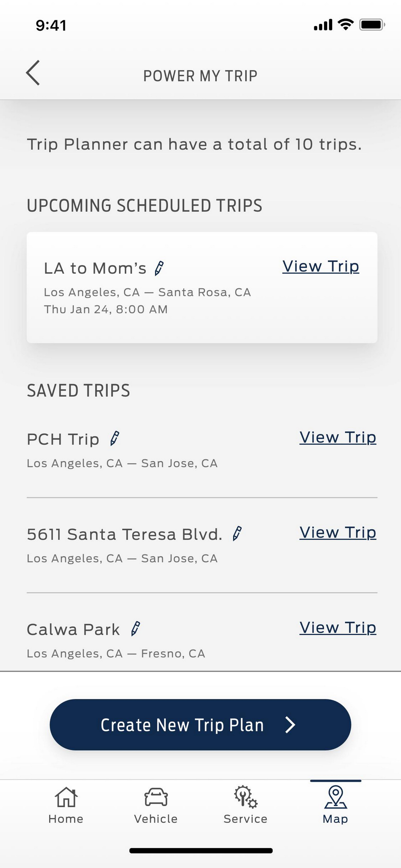401x868 pixels.
Task: Rename the 5611 Santa Teresa Blvd. trip
Action: click(237, 534)
